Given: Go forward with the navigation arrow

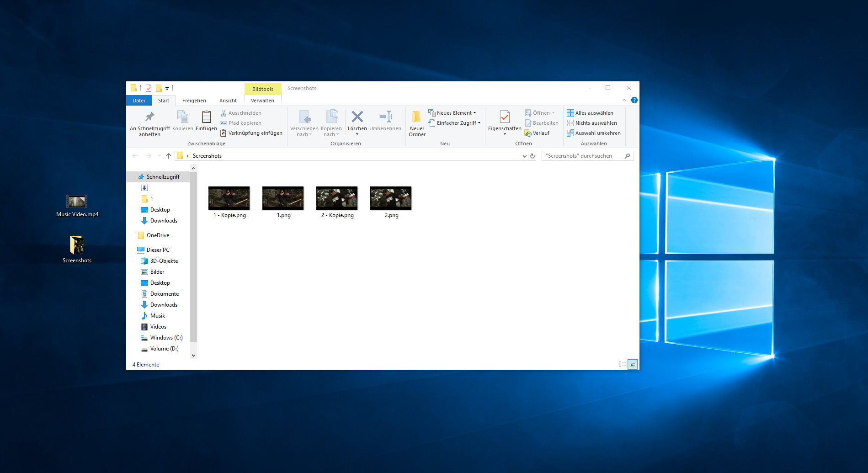Looking at the screenshot, I should pos(148,156).
